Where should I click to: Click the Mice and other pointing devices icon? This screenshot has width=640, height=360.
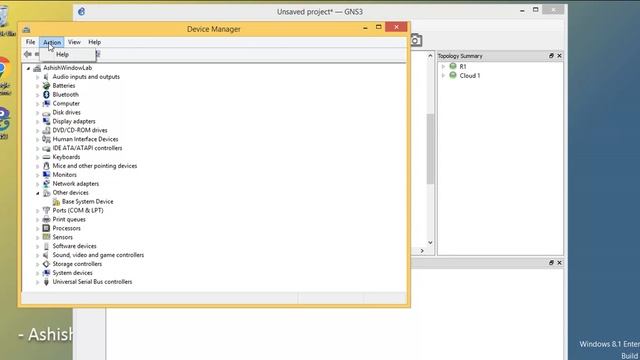46,166
